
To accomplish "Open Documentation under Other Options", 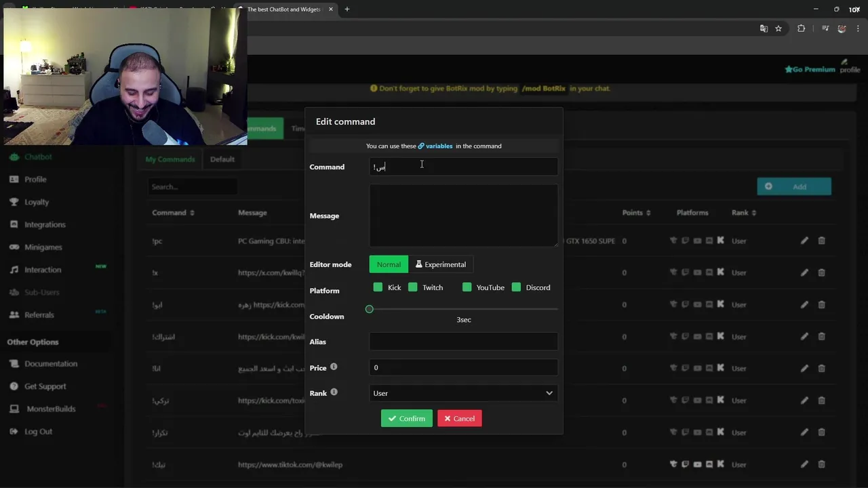I will click(43, 363).
